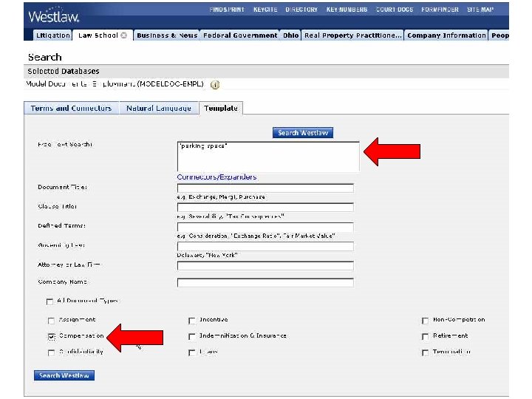Open KEY NUMBERS in the top bar
The width and height of the screenshot is (532, 399).
(347, 10)
